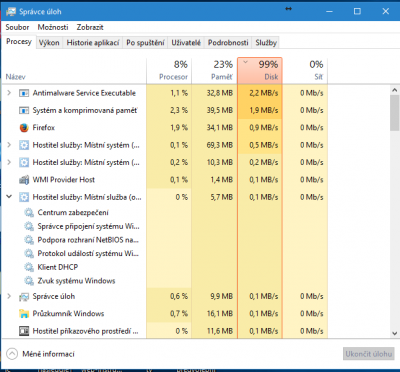This screenshot has height=372, width=400.
Task: Select the Firefox process icon
Action: click(x=24, y=128)
